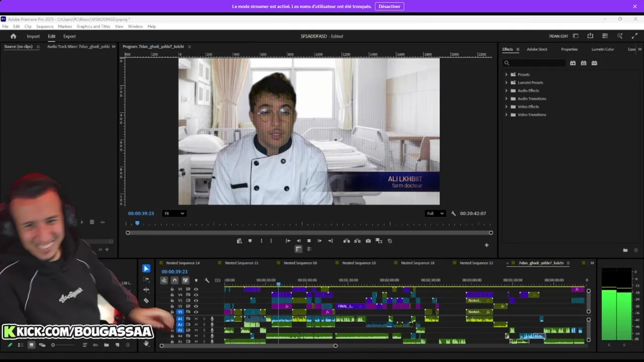Expand the Video Transitions folder
644x362 pixels.
(x=506, y=115)
